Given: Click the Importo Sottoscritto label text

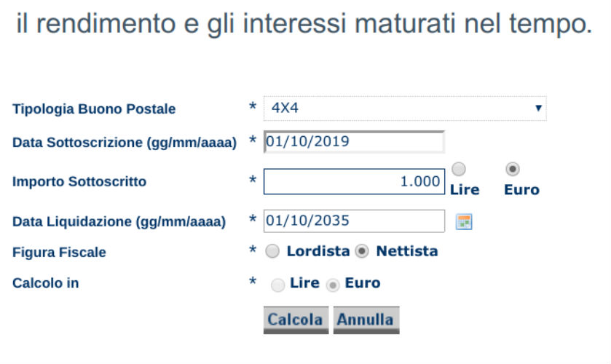Looking at the screenshot, I should click(79, 181).
